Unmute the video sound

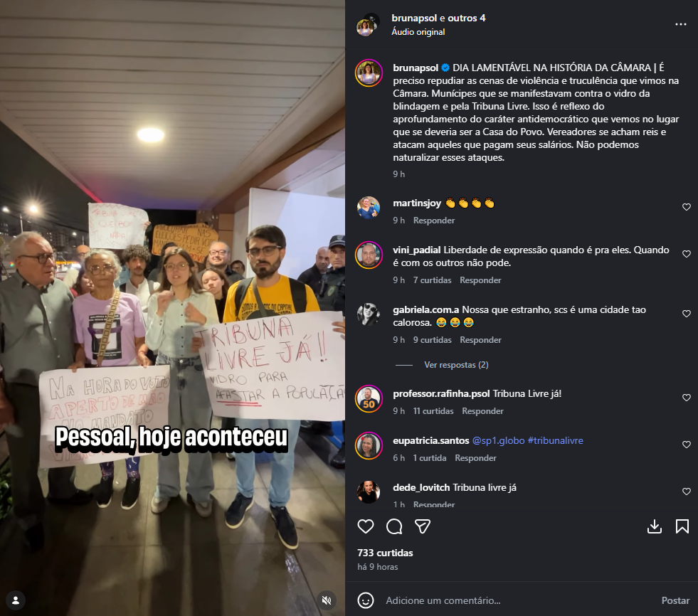pos(327,600)
